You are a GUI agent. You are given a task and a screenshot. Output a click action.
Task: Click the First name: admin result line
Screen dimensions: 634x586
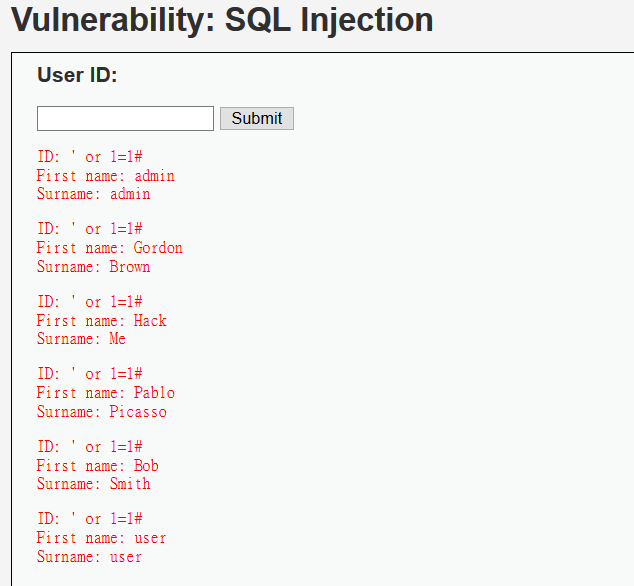click(106, 176)
